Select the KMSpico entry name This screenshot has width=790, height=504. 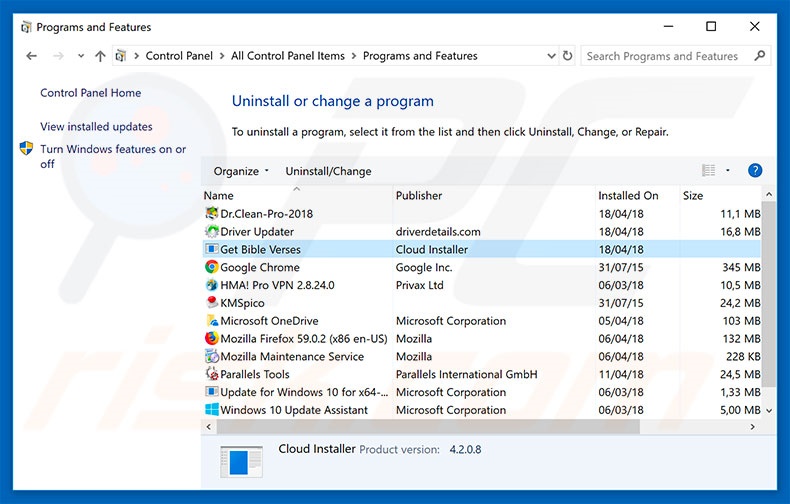click(242, 303)
